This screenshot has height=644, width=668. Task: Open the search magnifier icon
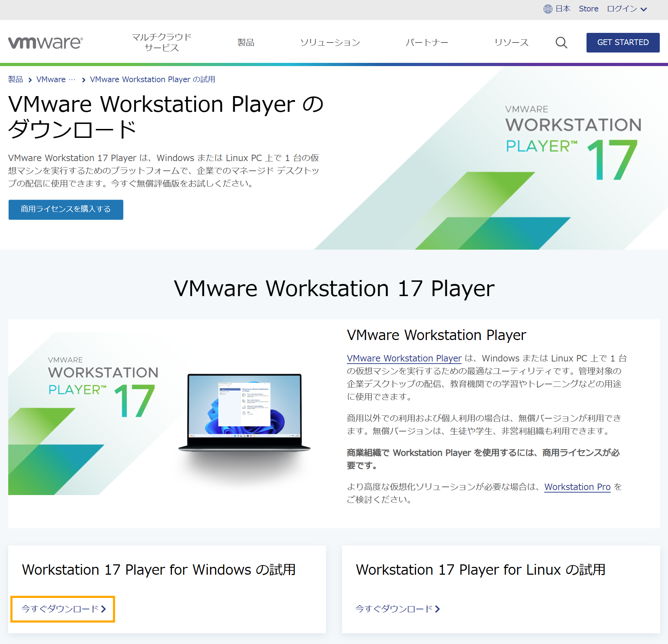[x=561, y=43]
